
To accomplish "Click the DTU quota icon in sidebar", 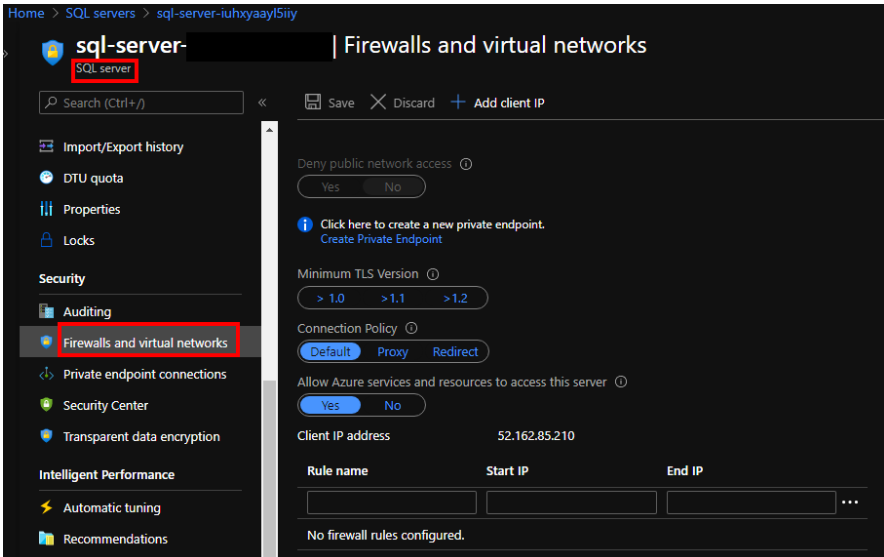I will click(46, 178).
